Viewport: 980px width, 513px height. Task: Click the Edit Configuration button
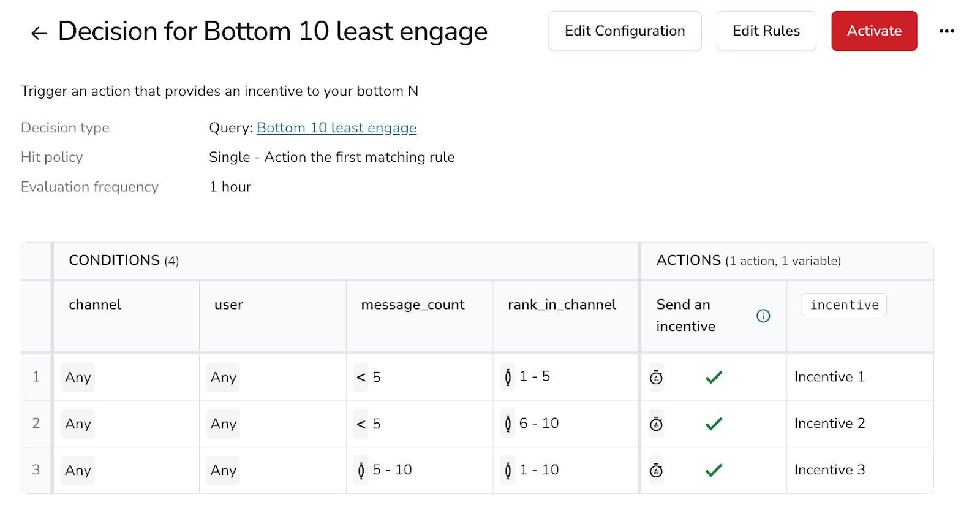625,31
